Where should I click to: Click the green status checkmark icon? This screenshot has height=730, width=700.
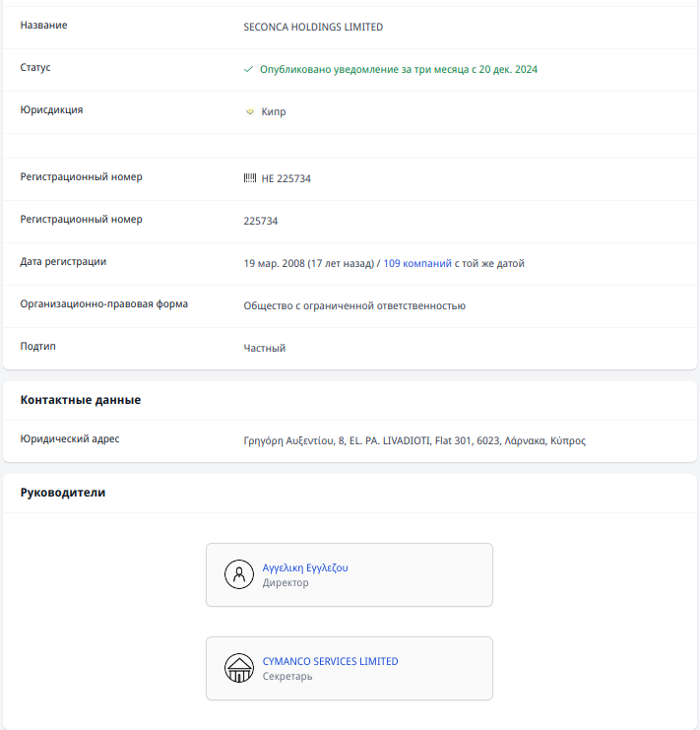[248, 69]
